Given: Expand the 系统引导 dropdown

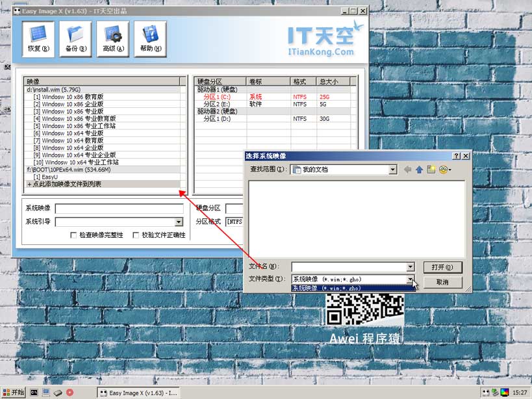Looking at the screenshot, I should [x=179, y=222].
